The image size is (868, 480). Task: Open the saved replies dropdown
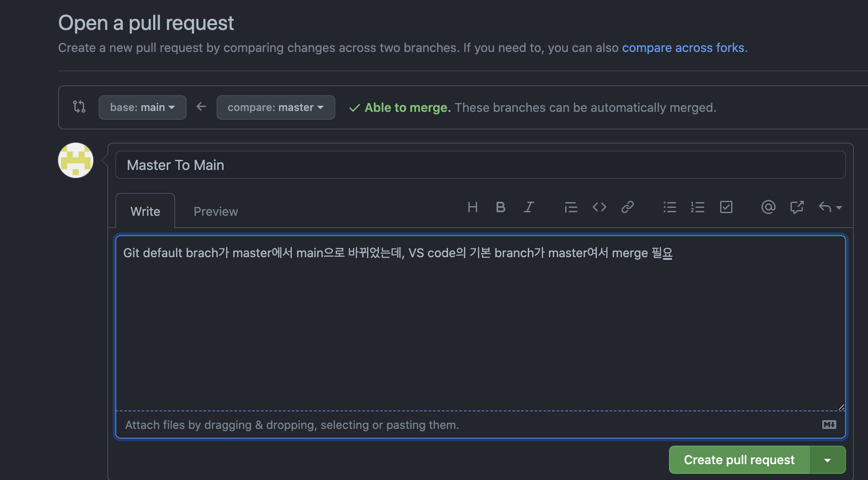point(830,207)
